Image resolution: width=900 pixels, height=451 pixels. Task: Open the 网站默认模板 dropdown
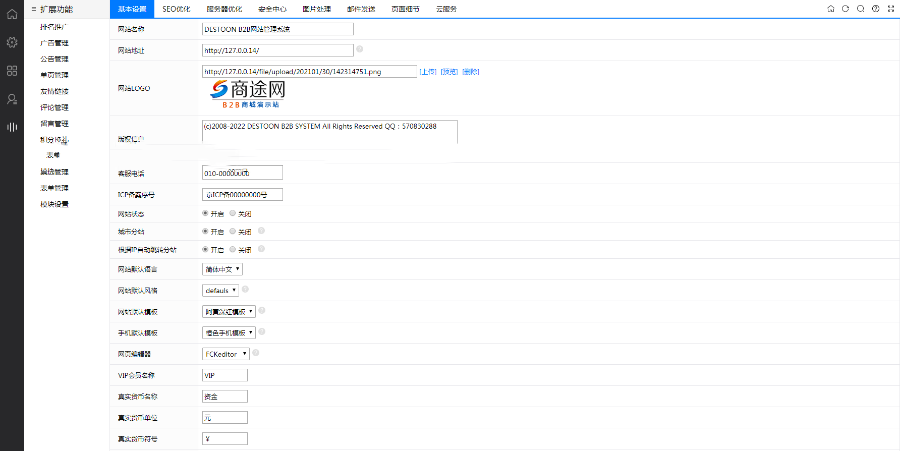pos(229,312)
